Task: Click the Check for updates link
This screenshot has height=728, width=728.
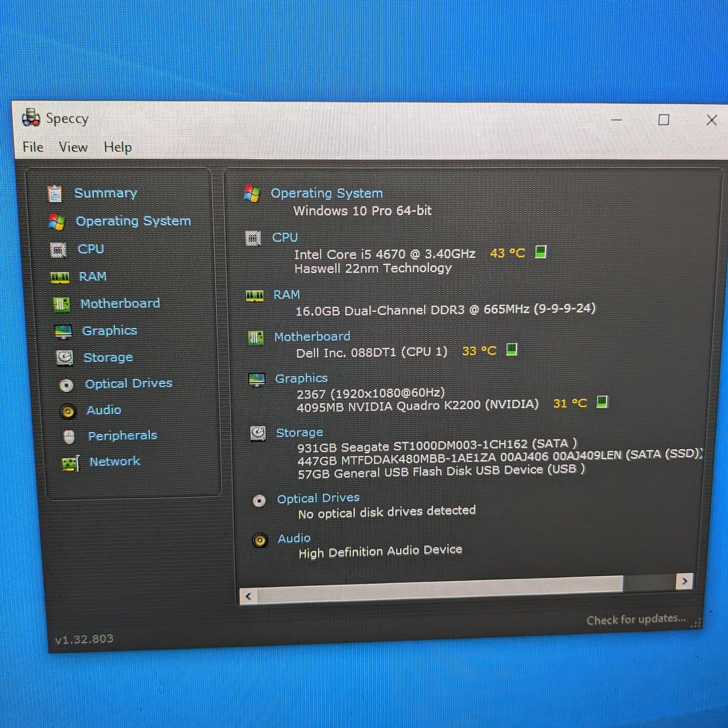Action: pyautogui.click(x=636, y=619)
